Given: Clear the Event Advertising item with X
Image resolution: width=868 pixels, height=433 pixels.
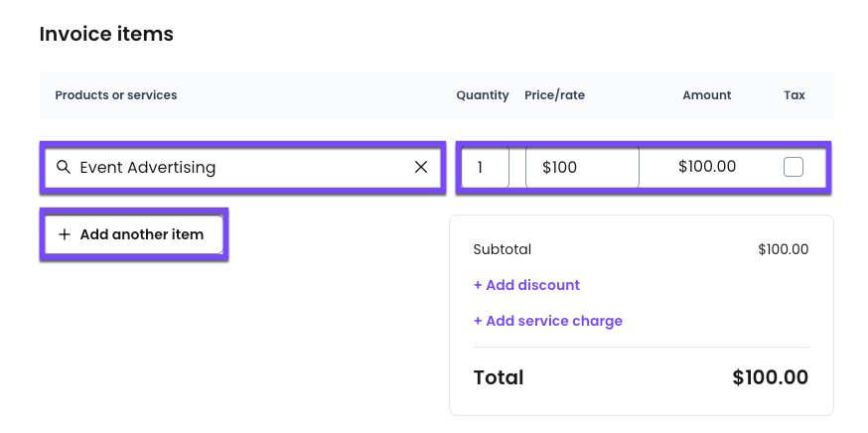Looking at the screenshot, I should pos(421,167).
